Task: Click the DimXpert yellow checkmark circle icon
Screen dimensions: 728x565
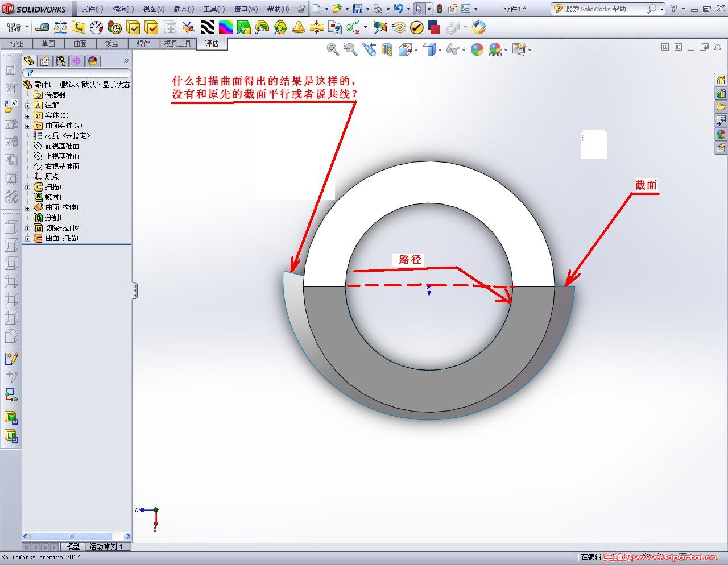Action: [x=417, y=27]
